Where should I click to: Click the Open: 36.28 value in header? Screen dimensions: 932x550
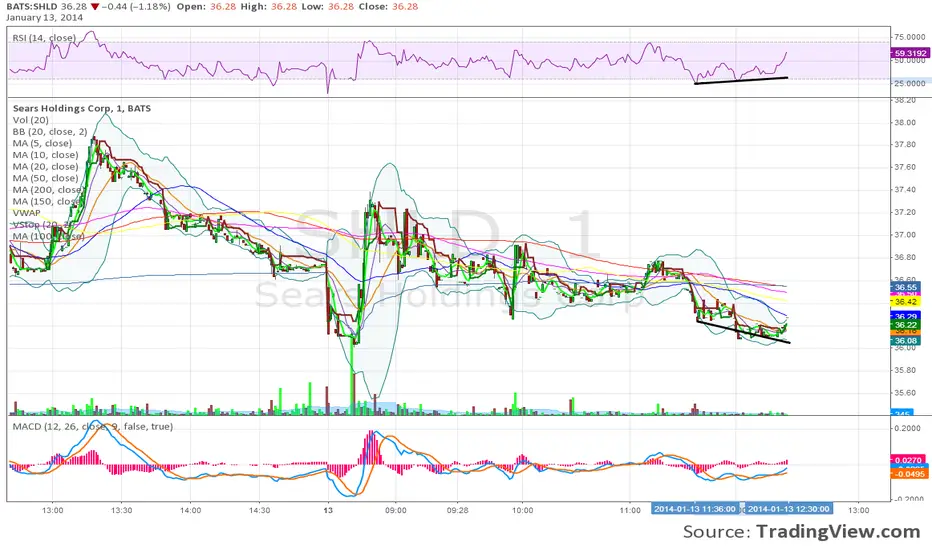(206, 7)
